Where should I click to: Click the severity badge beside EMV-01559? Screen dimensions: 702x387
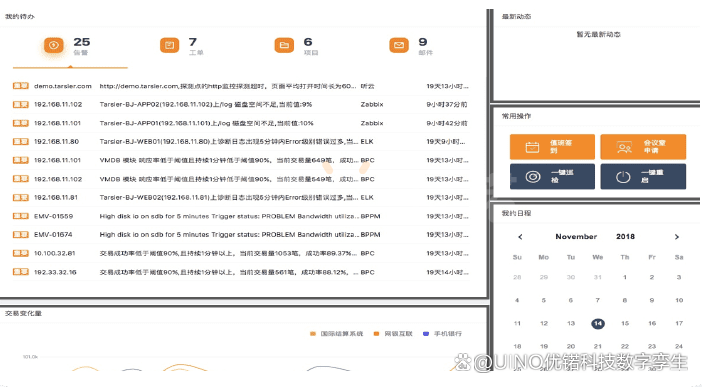[21, 216]
